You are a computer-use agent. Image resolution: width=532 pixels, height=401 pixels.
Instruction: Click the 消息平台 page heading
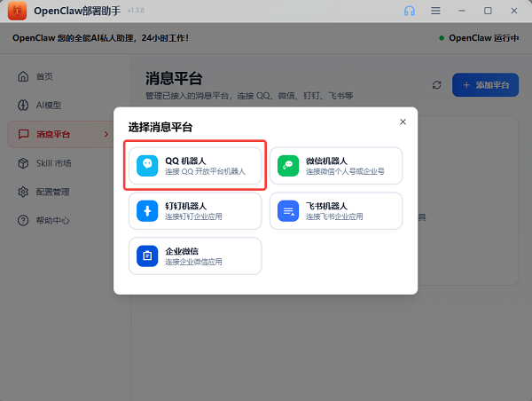174,78
